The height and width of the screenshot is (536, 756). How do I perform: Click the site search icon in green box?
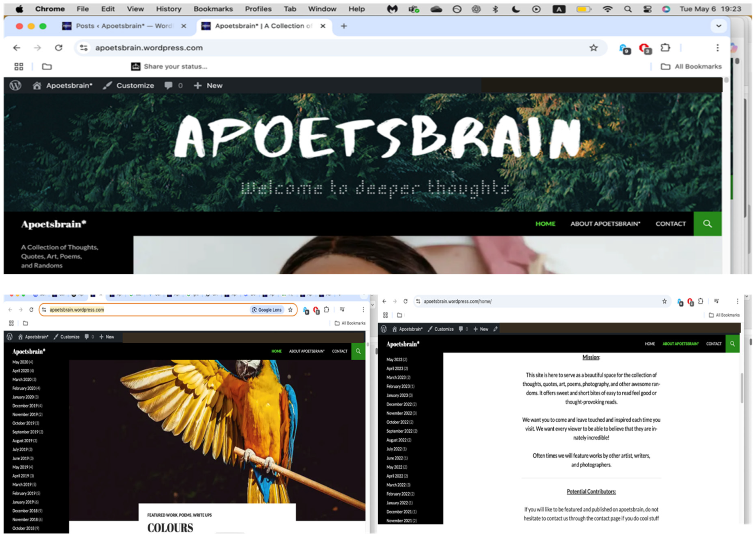707,224
